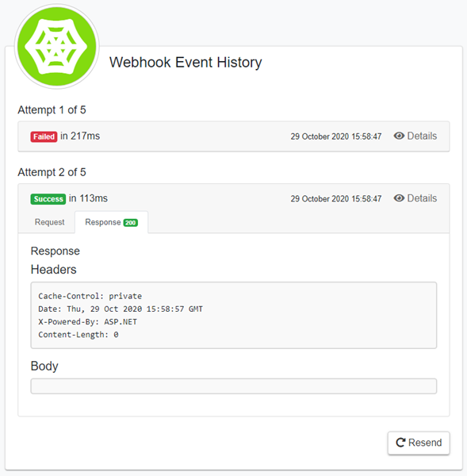Screen dimensions: 467x476
Task: Click the eye icon for Attempt 1
Action: (399, 136)
